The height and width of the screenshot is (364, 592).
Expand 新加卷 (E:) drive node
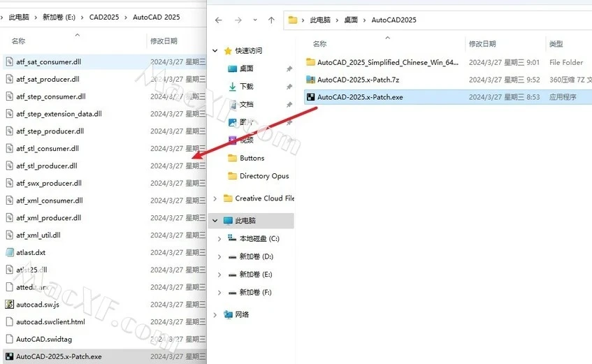(219, 275)
